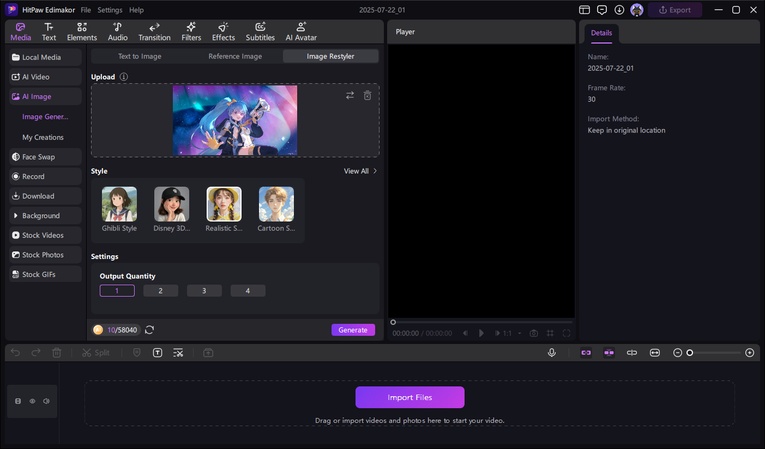Open the Subtitles tab
765x449 pixels.
tap(260, 32)
